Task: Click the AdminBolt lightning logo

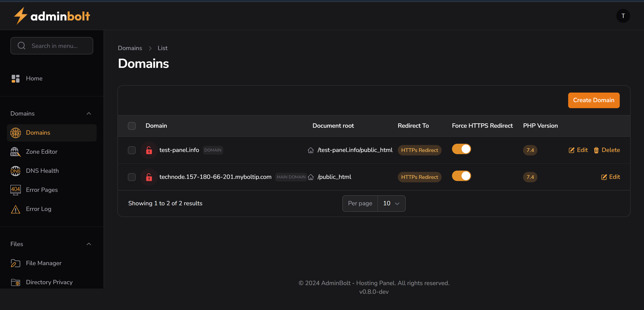Action: (21, 16)
